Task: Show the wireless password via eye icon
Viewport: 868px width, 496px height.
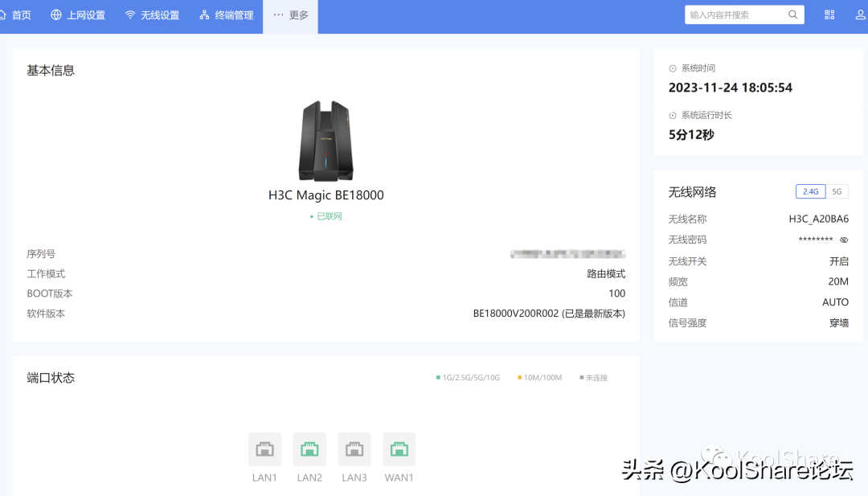Action: click(844, 240)
